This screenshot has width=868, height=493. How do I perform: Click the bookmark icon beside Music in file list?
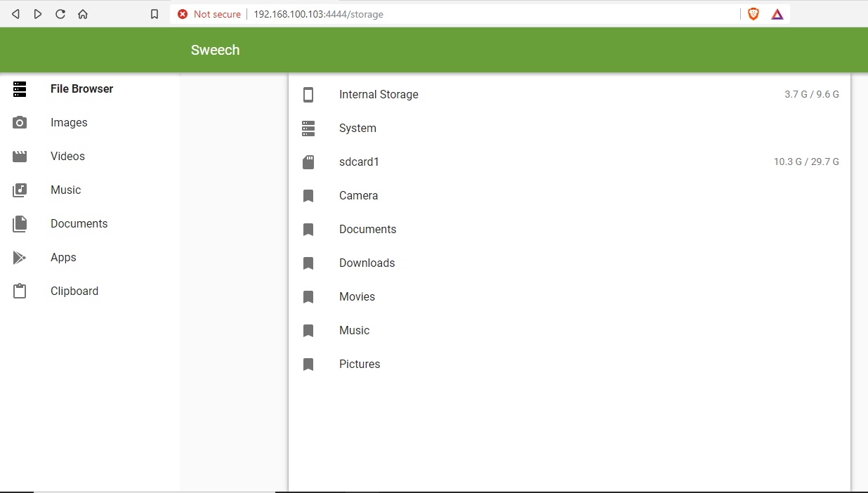click(308, 331)
